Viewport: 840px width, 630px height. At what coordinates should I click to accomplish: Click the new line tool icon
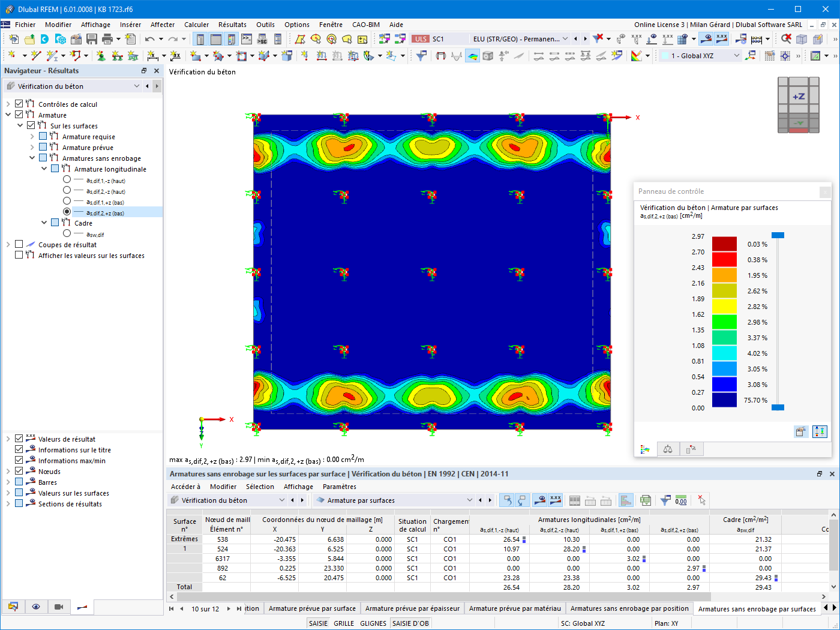(36, 56)
